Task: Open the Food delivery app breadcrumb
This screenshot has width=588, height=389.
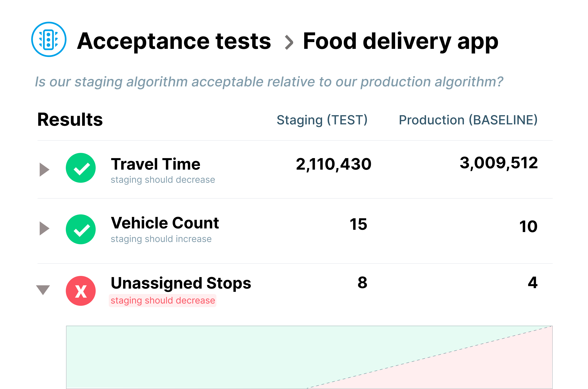Action: point(401,41)
